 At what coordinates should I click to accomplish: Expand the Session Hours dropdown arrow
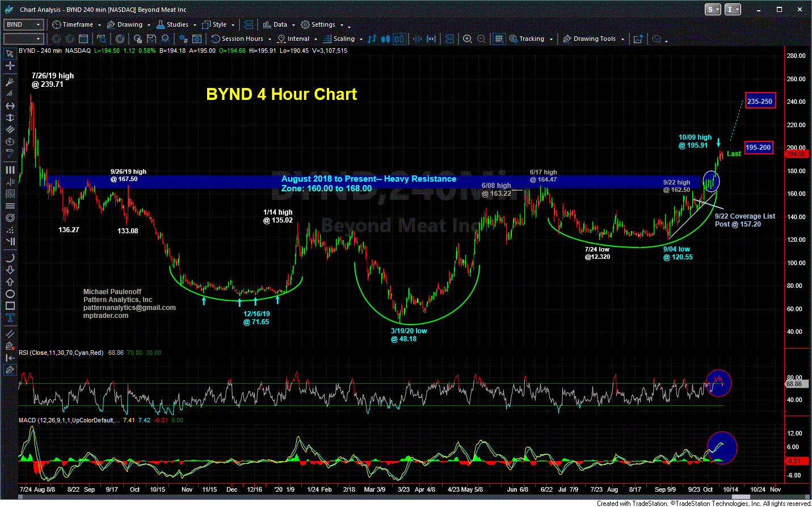coord(270,39)
